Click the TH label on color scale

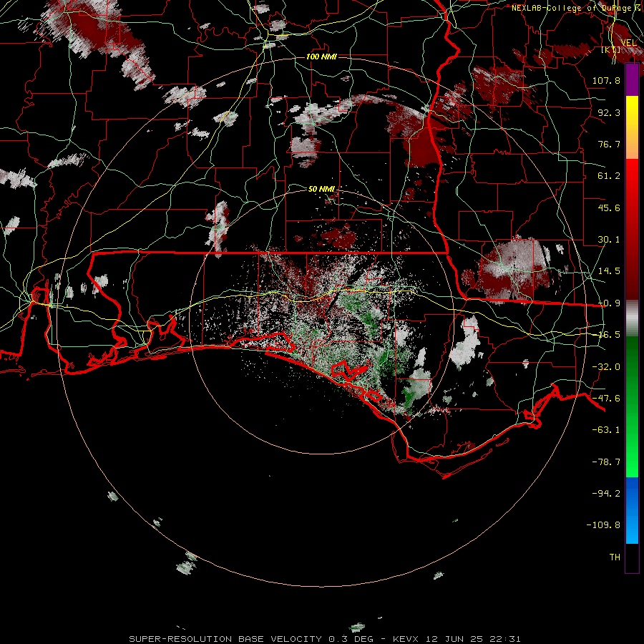click(615, 557)
